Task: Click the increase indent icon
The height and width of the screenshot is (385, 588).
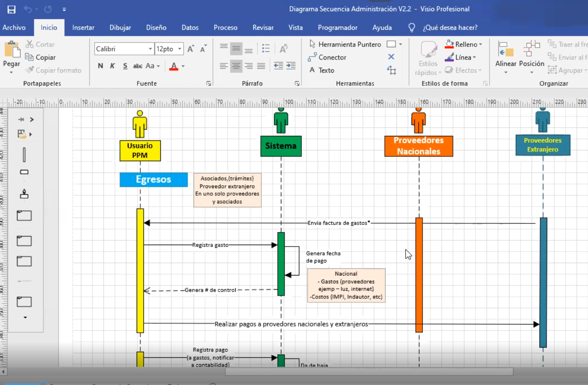Action: click(x=291, y=66)
